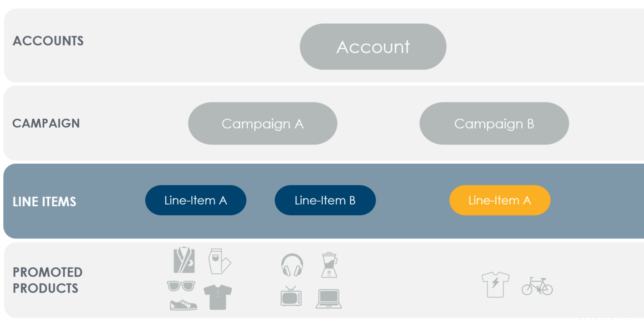Click the laptop product icon

329,299
